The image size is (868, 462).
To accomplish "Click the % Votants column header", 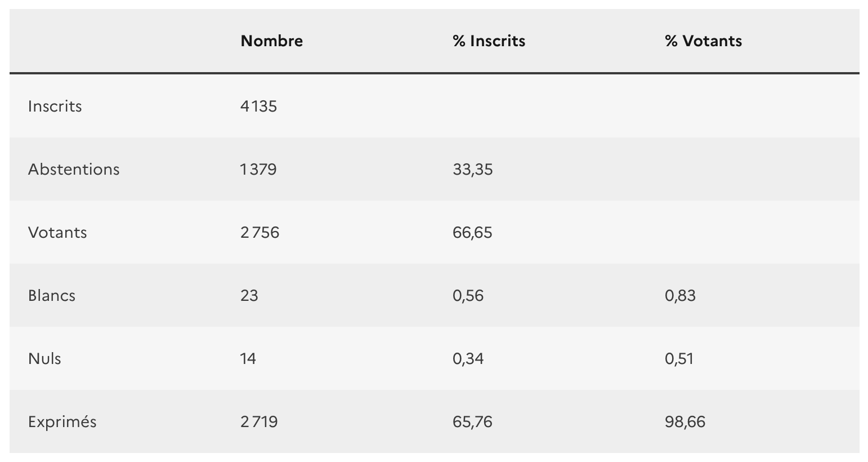I will click(703, 41).
